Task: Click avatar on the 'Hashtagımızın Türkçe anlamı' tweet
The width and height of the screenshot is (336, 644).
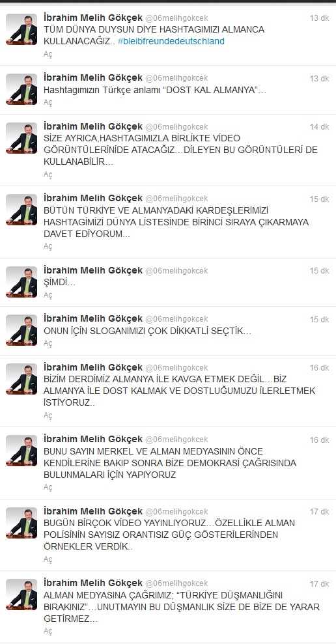Action: (21, 90)
